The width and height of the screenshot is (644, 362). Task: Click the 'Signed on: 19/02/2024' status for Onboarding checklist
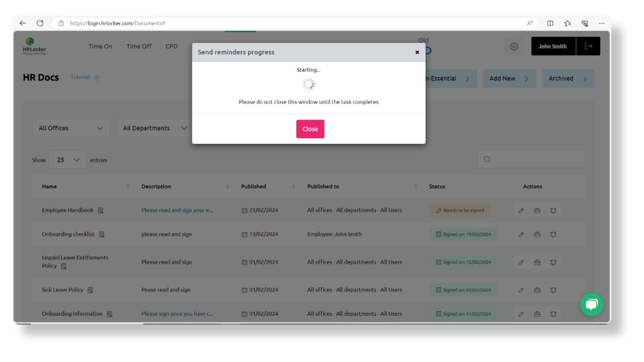tap(462, 234)
